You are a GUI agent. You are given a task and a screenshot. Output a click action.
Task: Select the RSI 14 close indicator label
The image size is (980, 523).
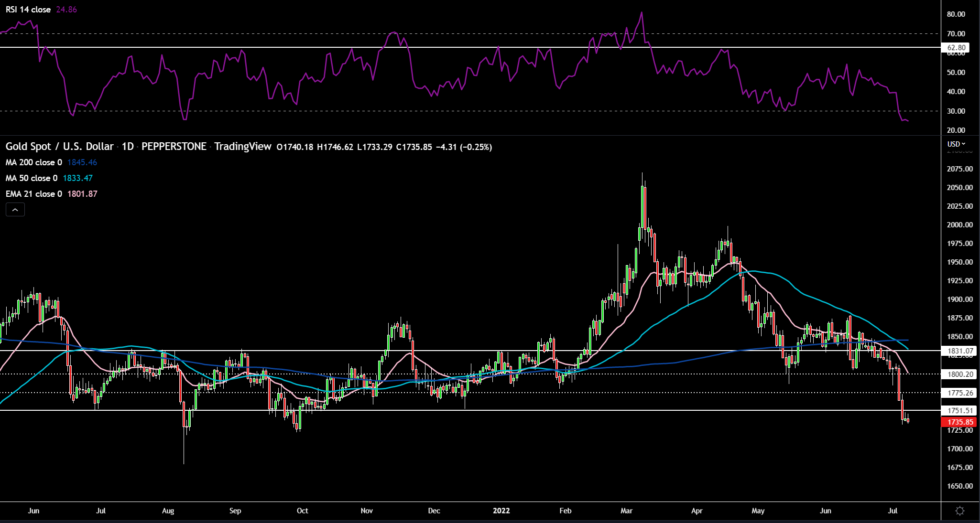tap(28, 10)
